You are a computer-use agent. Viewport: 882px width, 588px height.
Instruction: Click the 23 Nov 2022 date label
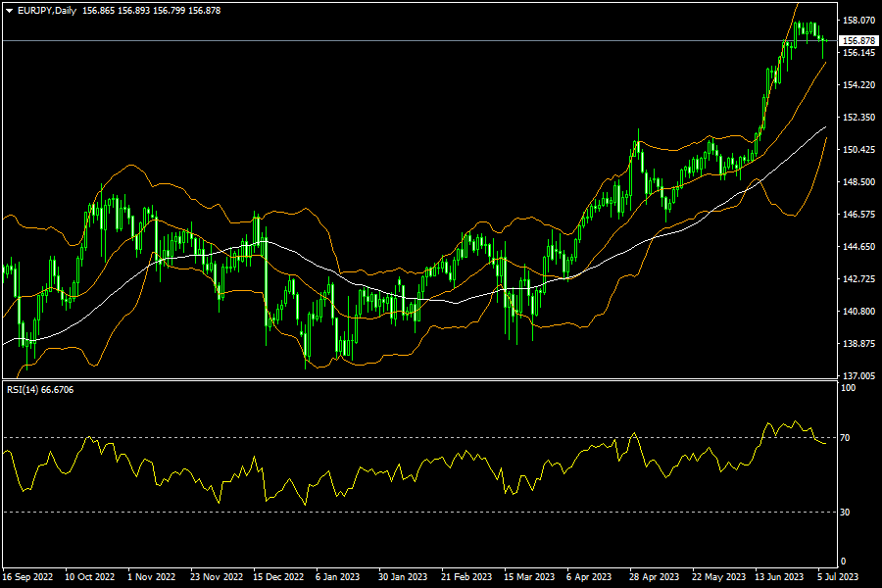tap(217, 577)
